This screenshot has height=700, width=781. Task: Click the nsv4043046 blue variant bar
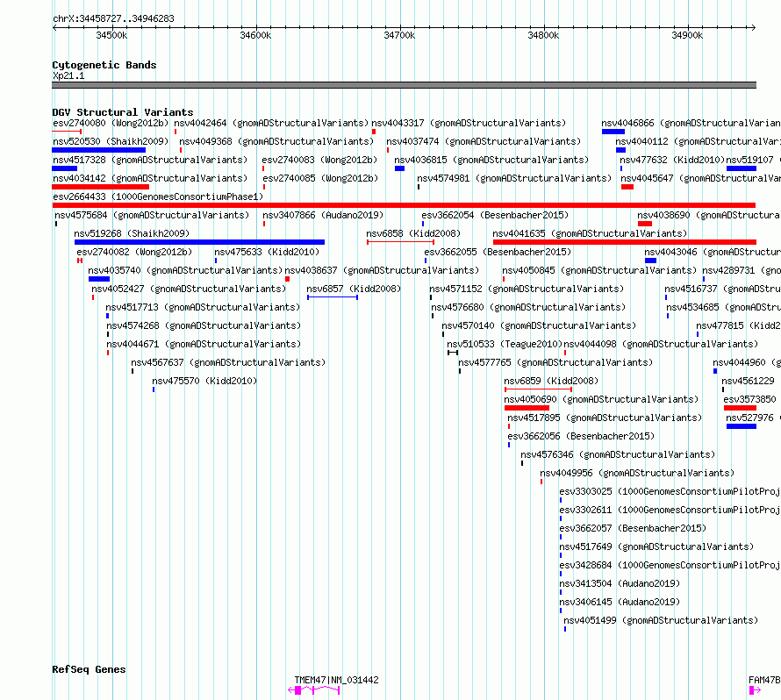[x=650, y=261]
